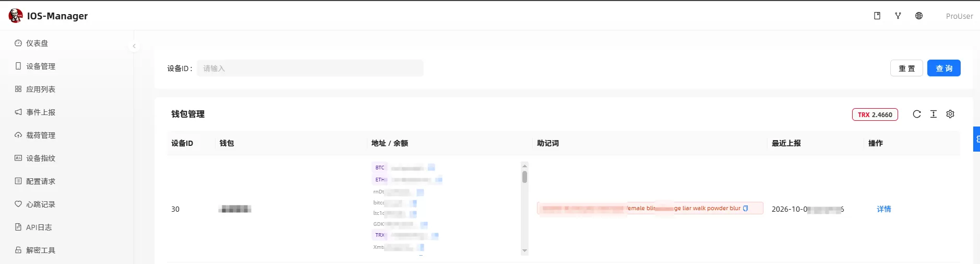Click the BTC tag in address list
Viewport: 980px width, 264px height.
coord(379,168)
